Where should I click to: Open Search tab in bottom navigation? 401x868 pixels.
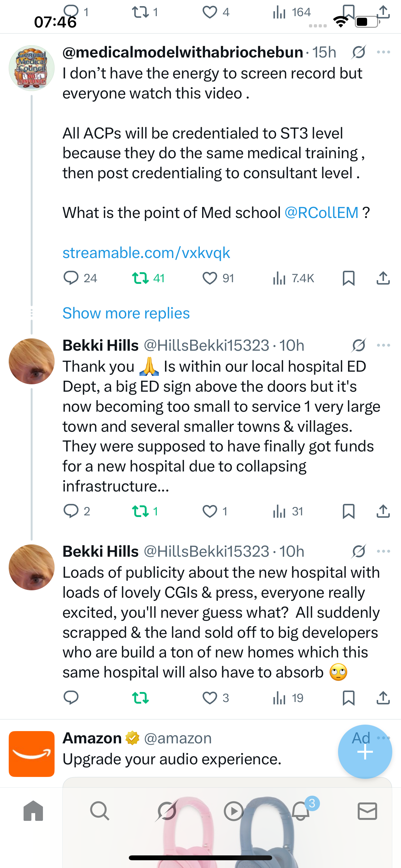(100, 811)
